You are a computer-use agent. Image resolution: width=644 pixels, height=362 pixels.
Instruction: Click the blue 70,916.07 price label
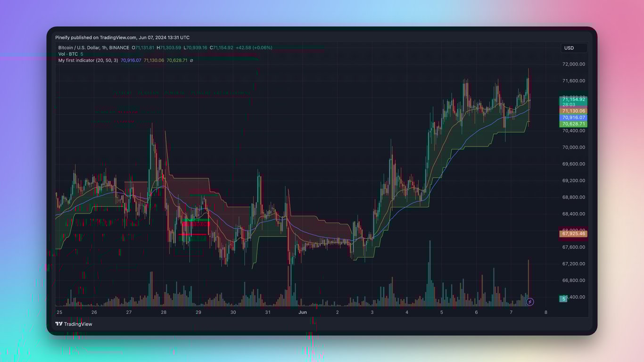click(573, 117)
